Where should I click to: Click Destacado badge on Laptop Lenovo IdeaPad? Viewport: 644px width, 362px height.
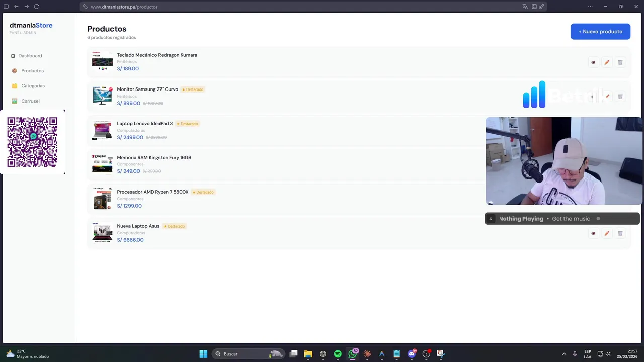[187, 124]
